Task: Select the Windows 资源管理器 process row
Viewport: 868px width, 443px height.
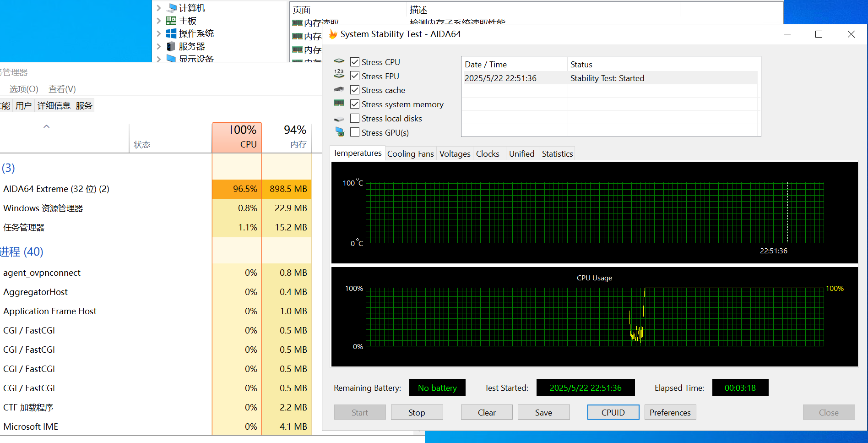Action: click(156, 208)
